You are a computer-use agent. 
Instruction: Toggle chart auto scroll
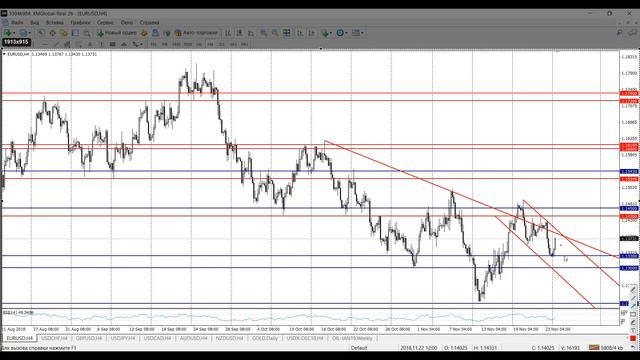pos(300,33)
